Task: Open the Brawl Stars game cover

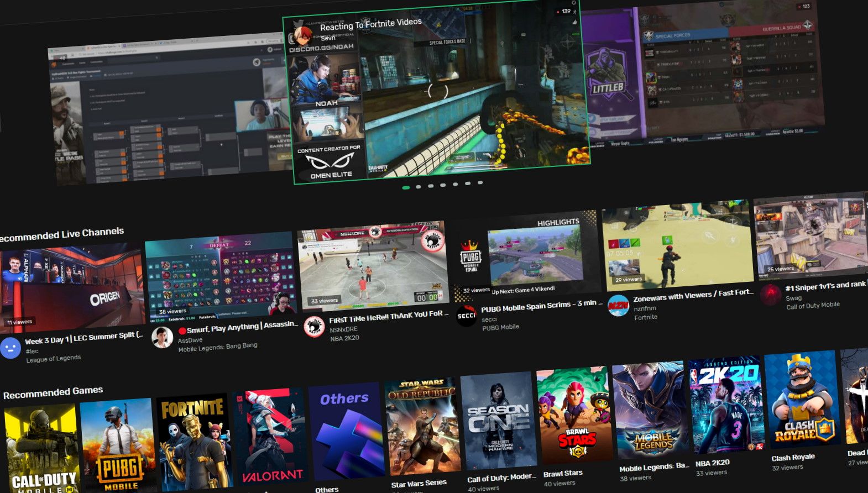Action: pos(575,415)
